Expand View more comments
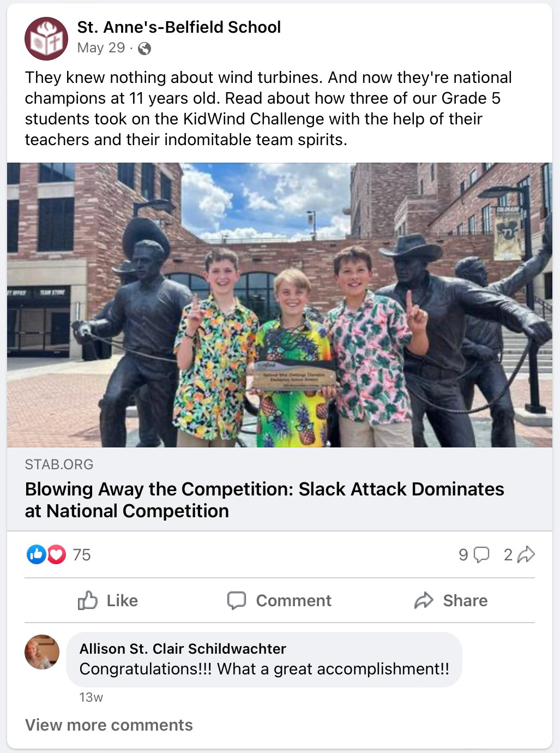 click(109, 725)
